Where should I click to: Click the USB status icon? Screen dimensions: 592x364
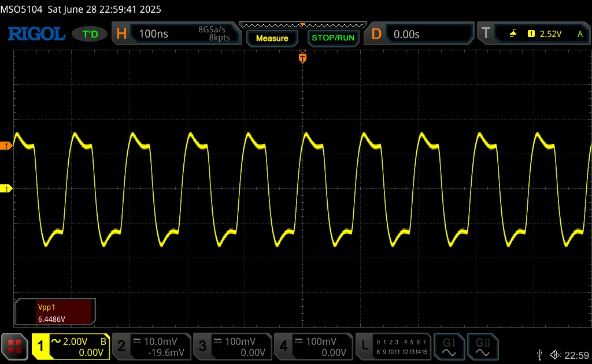[x=540, y=355]
